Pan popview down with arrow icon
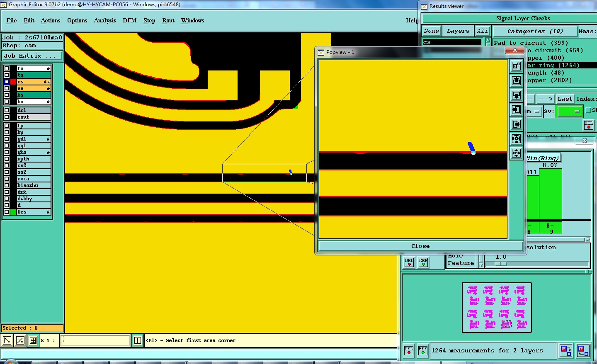Image resolution: width=597 pixels, height=364 pixels. click(516, 95)
